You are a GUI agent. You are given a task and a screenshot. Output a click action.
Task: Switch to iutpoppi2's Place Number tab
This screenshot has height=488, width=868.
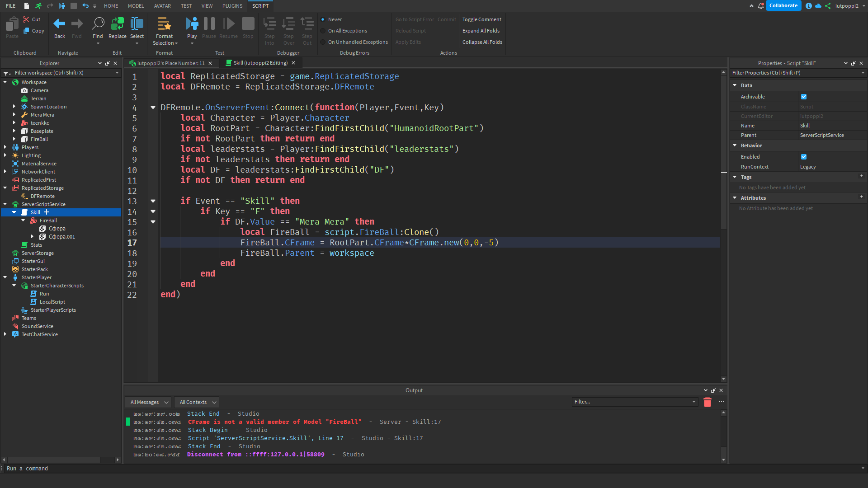tap(170, 63)
